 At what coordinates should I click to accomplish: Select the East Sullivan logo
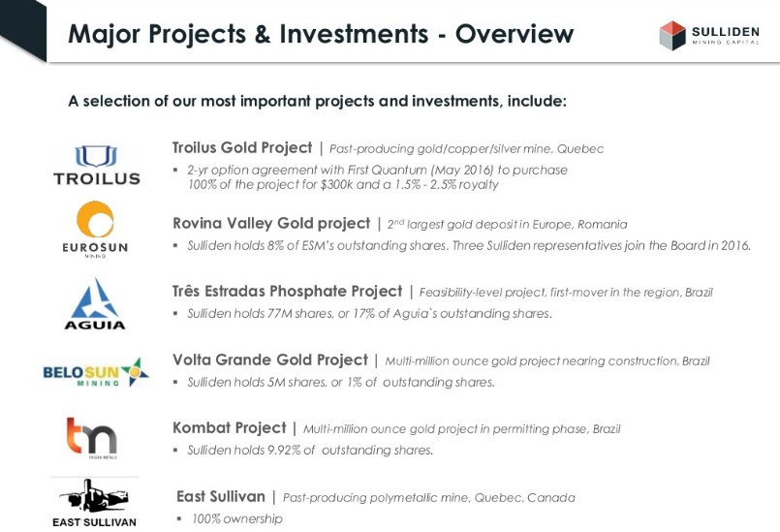(94, 502)
